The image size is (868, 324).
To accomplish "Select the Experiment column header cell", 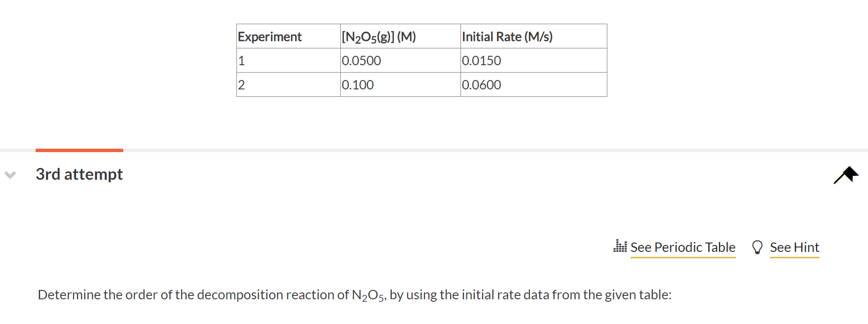I will click(x=270, y=36).
